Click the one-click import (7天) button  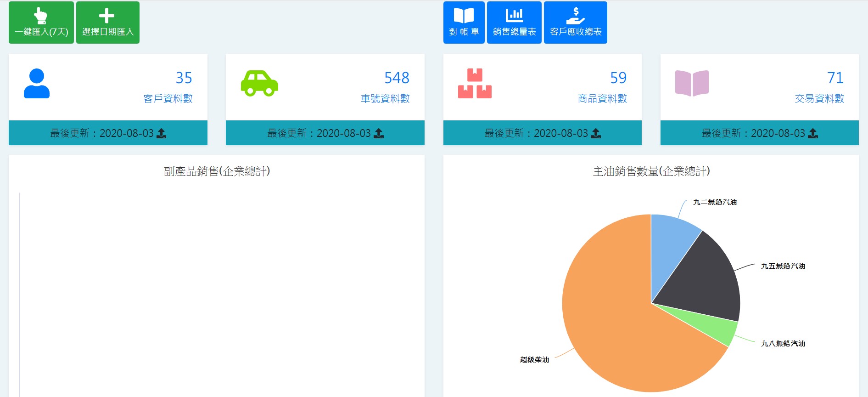pyautogui.click(x=41, y=23)
